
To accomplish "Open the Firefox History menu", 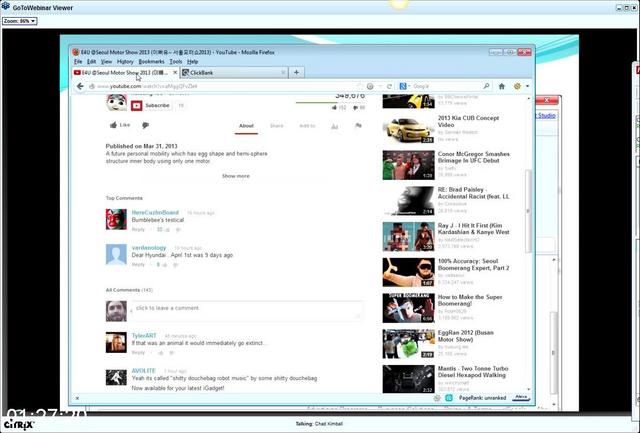I will pos(125,62).
